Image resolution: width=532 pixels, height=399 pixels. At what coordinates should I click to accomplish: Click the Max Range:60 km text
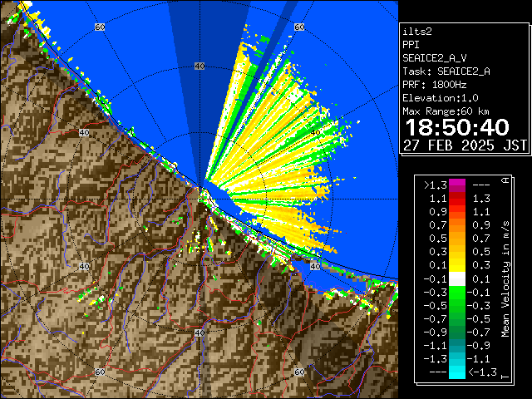point(446,111)
